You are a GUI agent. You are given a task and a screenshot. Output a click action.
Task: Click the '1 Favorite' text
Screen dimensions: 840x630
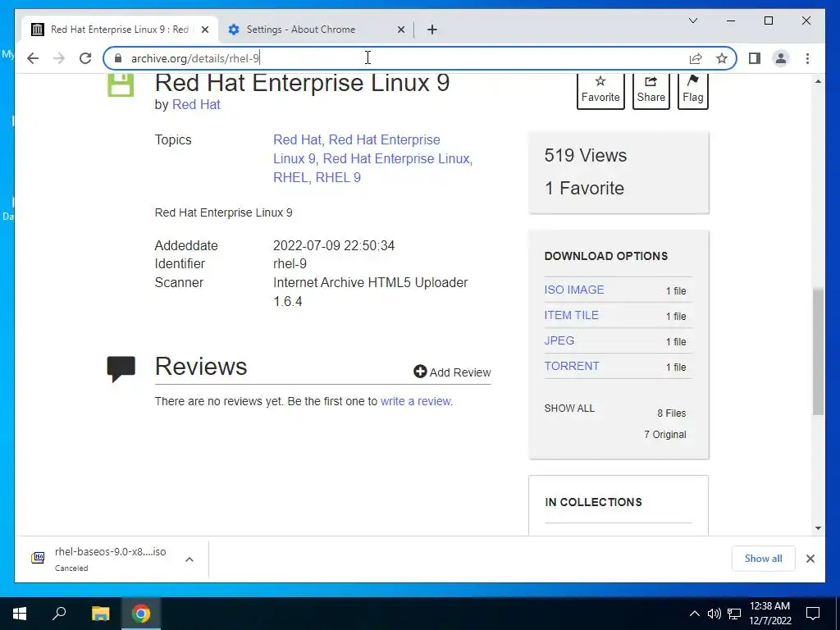[584, 188]
